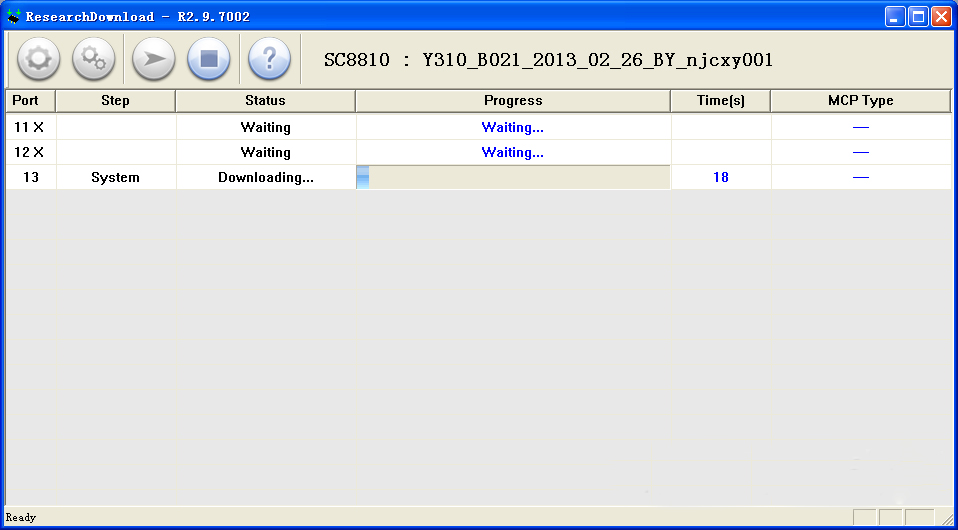Click the Ready status bar text

tap(21, 518)
